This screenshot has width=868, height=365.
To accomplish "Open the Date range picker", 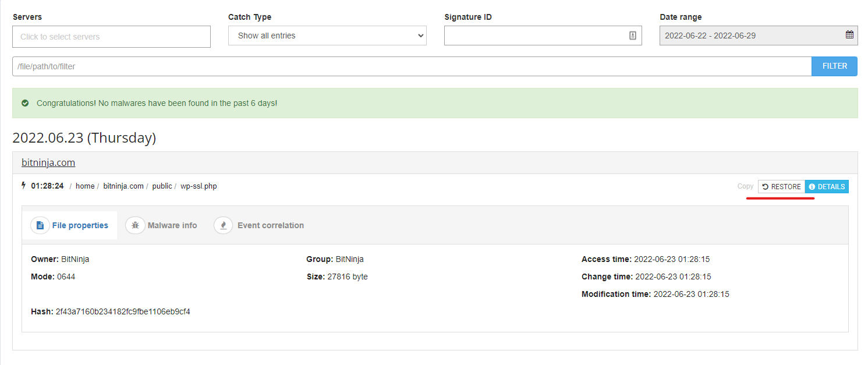I will (758, 35).
